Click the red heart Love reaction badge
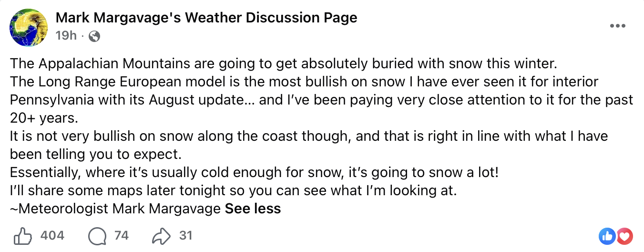Viewport: 644px width, 252px height. click(624, 235)
